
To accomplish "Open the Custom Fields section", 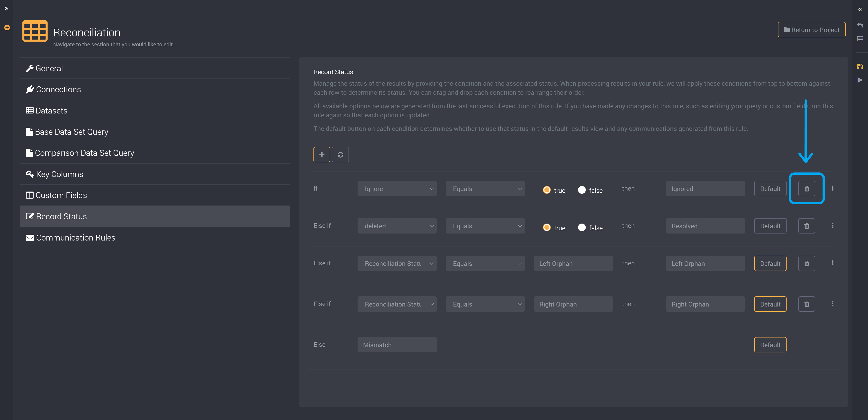I will coord(155,195).
